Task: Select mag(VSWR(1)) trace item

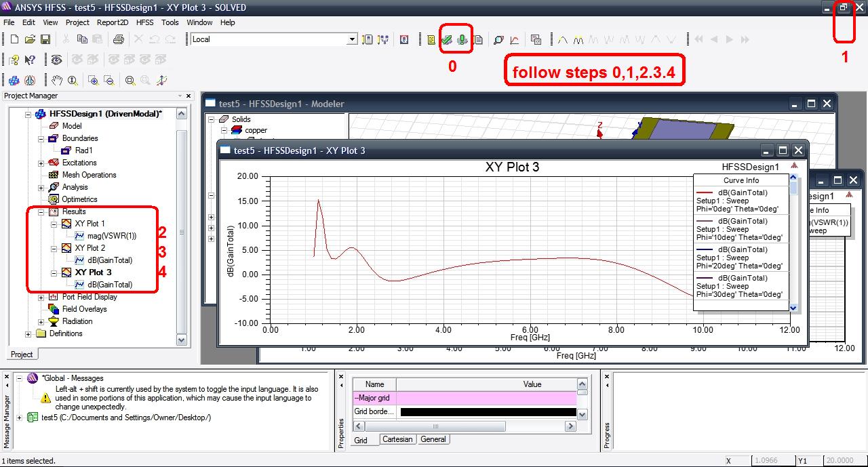Action: click(112, 236)
